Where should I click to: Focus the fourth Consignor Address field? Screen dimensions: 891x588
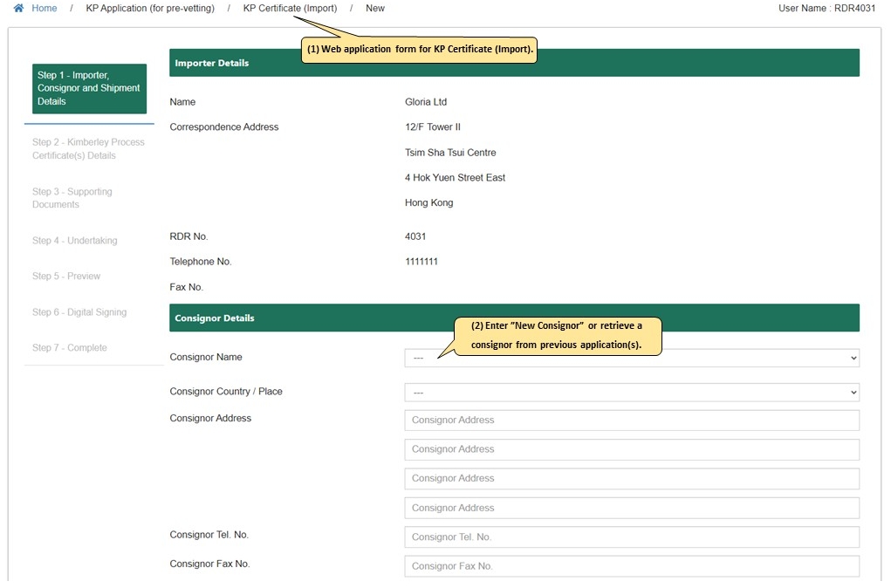[632, 508]
